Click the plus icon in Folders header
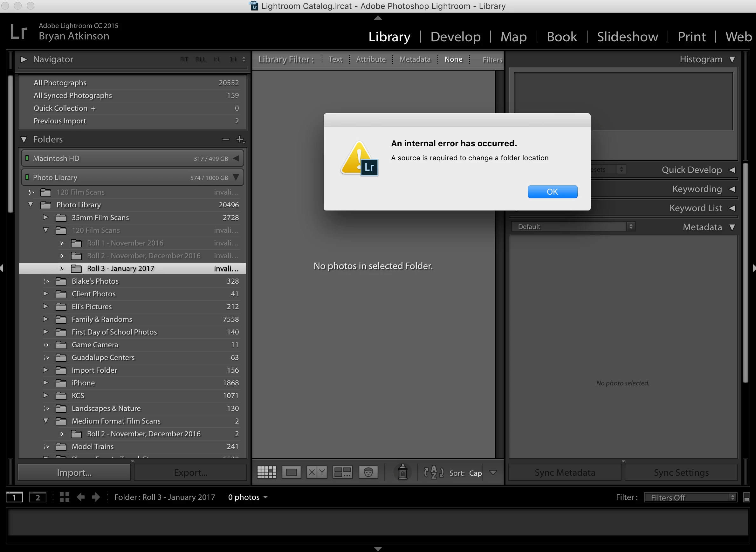Viewport: 756px width, 552px height. pos(240,139)
